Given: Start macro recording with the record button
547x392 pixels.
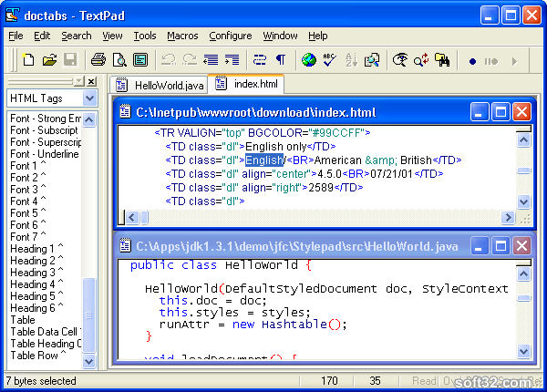Looking at the screenshot, I should pos(472,61).
